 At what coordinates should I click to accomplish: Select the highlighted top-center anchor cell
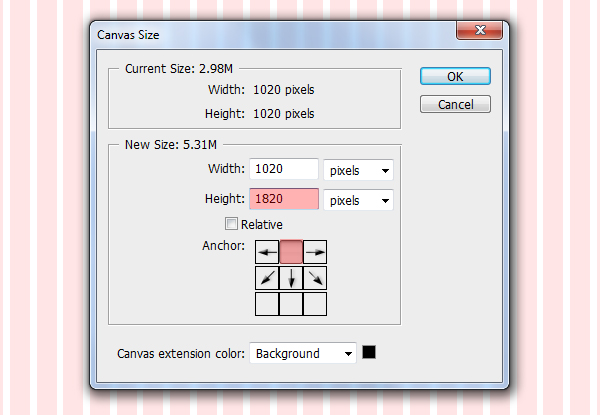click(x=291, y=252)
